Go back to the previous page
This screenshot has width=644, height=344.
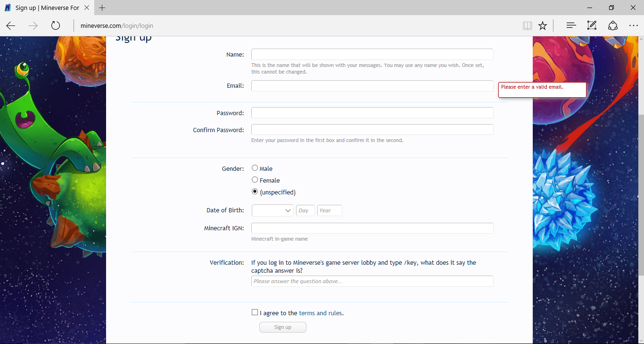pos(11,26)
